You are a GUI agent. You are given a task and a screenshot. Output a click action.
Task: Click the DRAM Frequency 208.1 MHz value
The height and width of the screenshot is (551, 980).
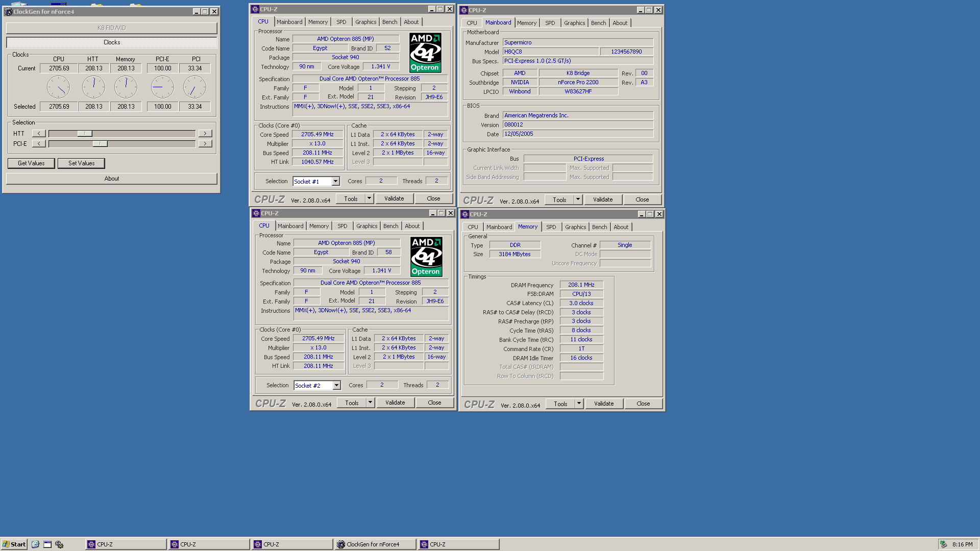point(581,285)
